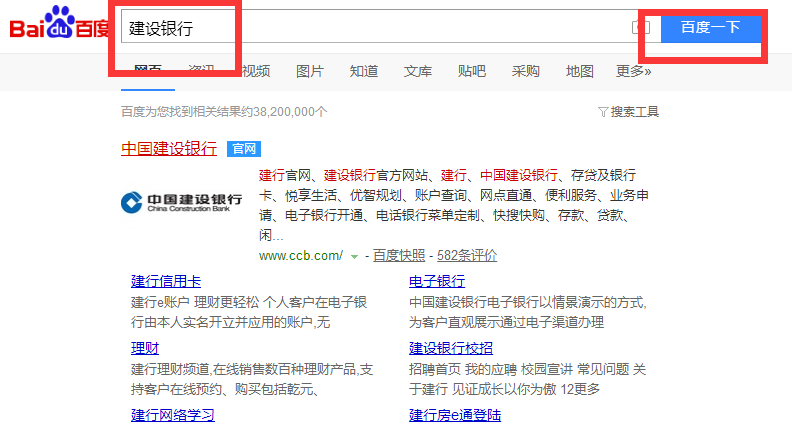The width and height of the screenshot is (792, 430).
Task: Go to the 文库 tab
Action: click(418, 71)
